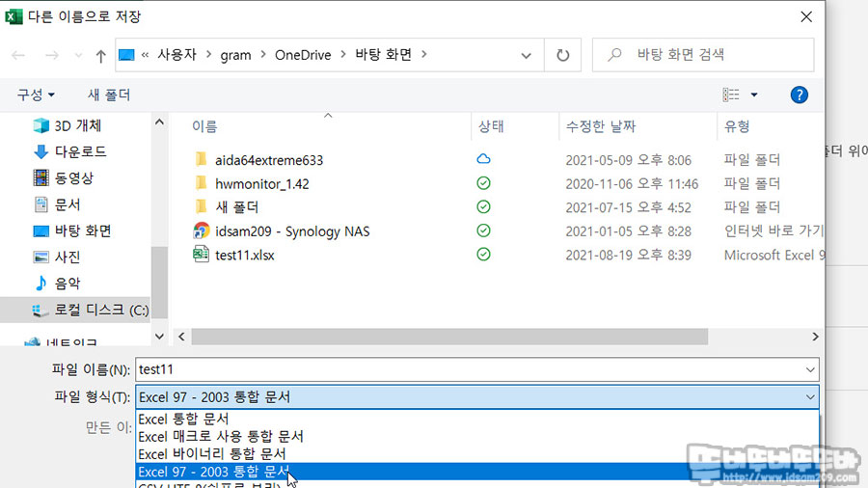Choose Excel 97 - 2003 통합 문서 in list
The height and width of the screenshot is (488, 868).
point(476,472)
